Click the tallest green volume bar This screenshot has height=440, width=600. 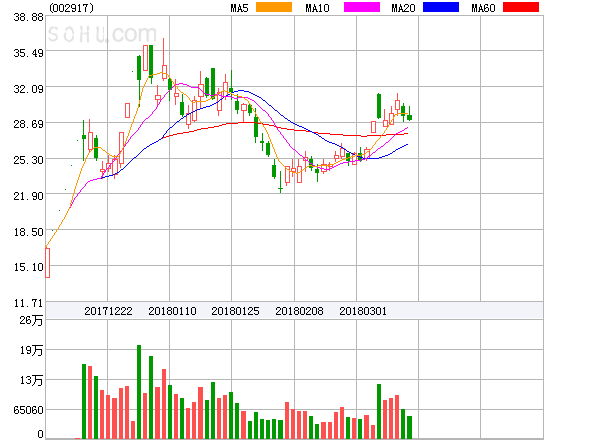[x=139, y=392]
